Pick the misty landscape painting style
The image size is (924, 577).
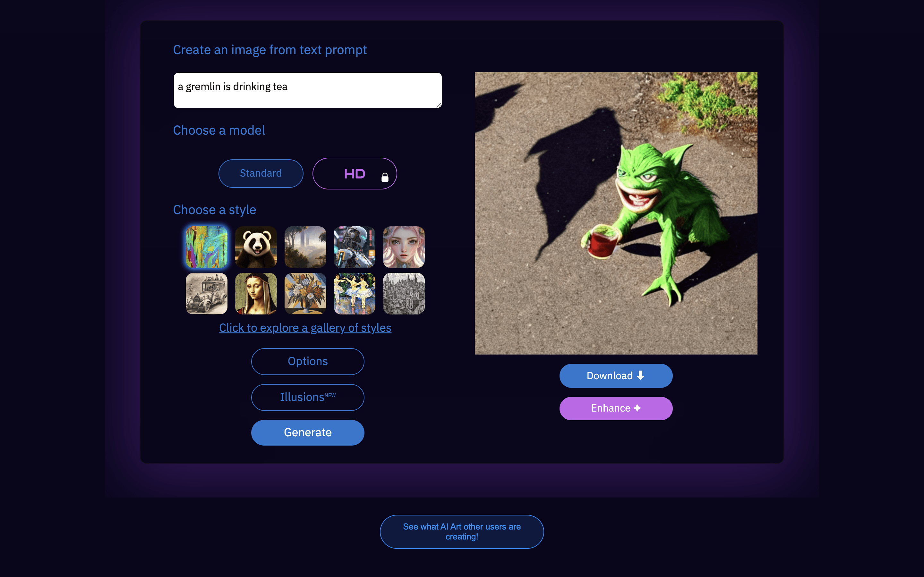(x=305, y=247)
